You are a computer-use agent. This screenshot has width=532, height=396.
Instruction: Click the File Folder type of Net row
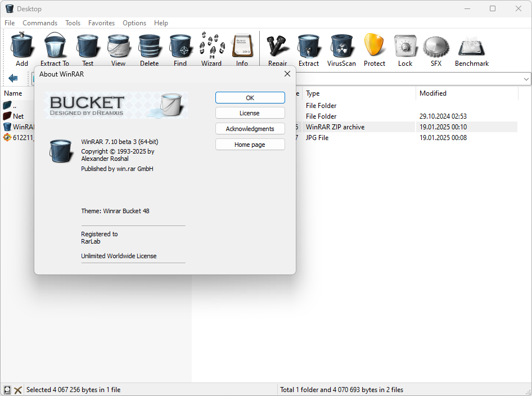(321, 116)
